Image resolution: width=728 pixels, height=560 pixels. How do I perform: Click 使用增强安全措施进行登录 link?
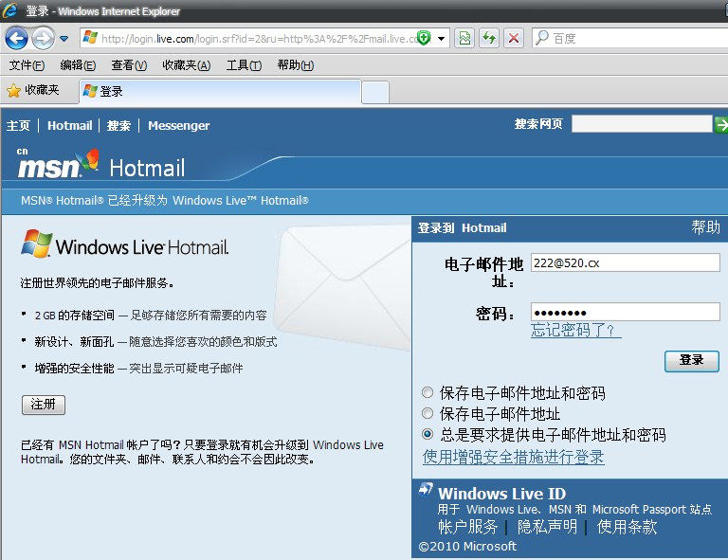[x=514, y=457]
